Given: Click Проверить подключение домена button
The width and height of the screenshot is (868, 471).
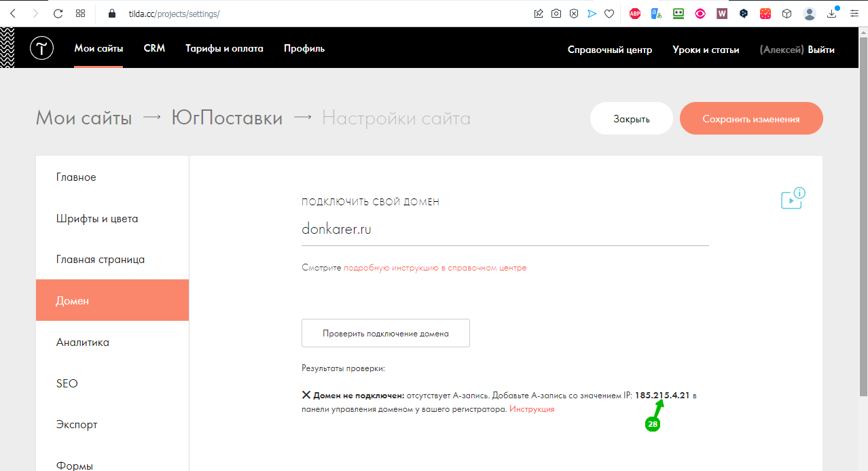Looking at the screenshot, I should 386,333.
